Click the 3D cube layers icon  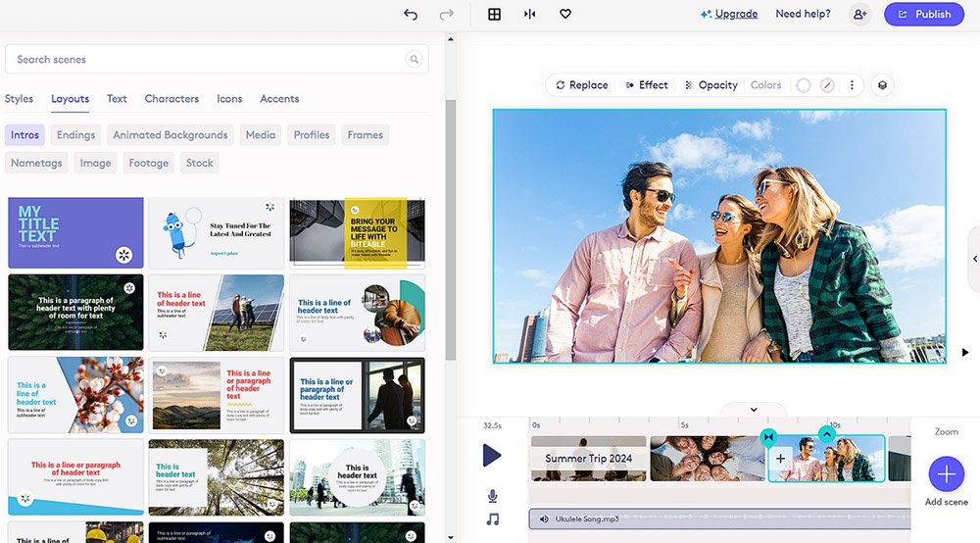click(x=883, y=85)
